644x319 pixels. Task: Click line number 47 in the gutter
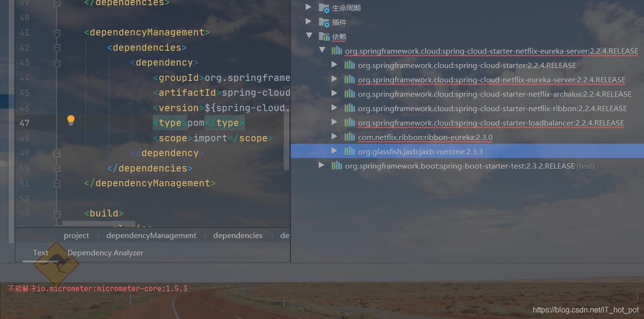pos(24,123)
